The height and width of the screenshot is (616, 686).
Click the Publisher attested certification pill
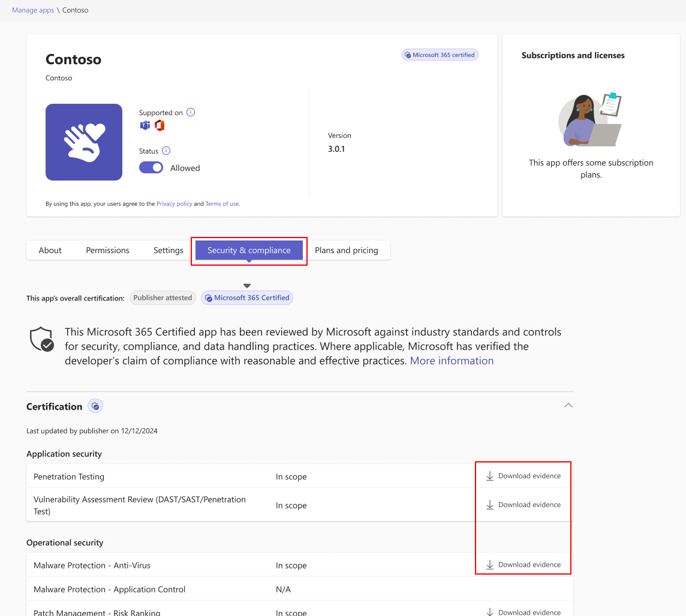(x=163, y=298)
